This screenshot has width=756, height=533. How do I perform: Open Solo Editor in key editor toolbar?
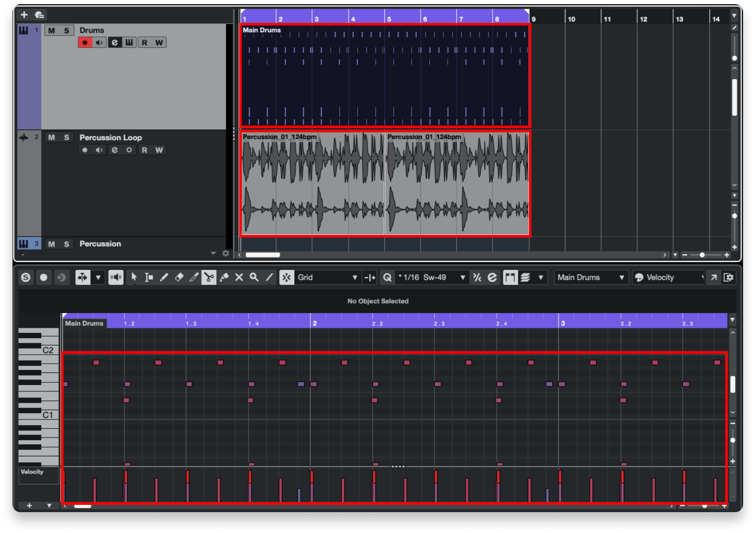[26, 277]
